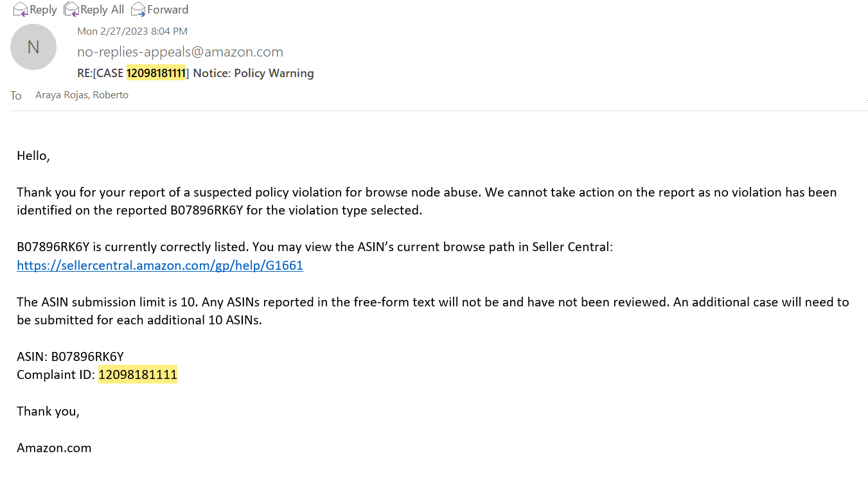This screenshot has height=492, width=868.
Task: Click the ASIN: B07896RK6Y line
Action: pyautogui.click(x=70, y=356)
